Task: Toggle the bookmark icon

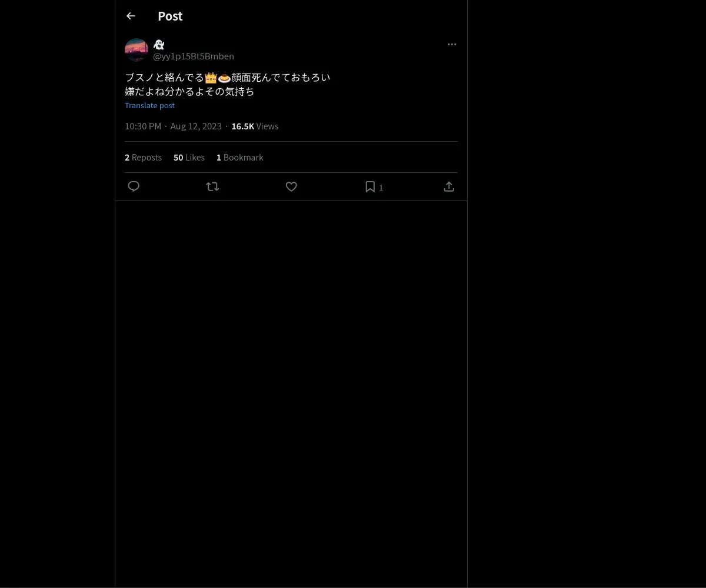Action: point(370,186)
